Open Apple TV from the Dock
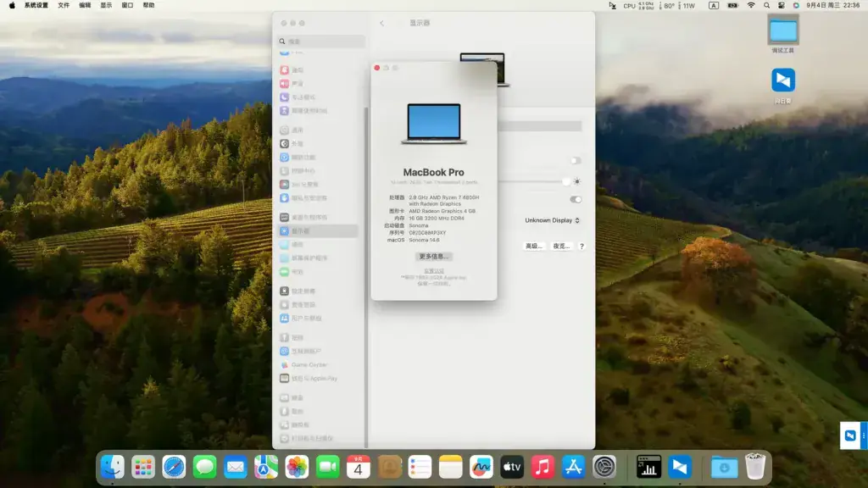Screen dimensions: 868x488 512,468
